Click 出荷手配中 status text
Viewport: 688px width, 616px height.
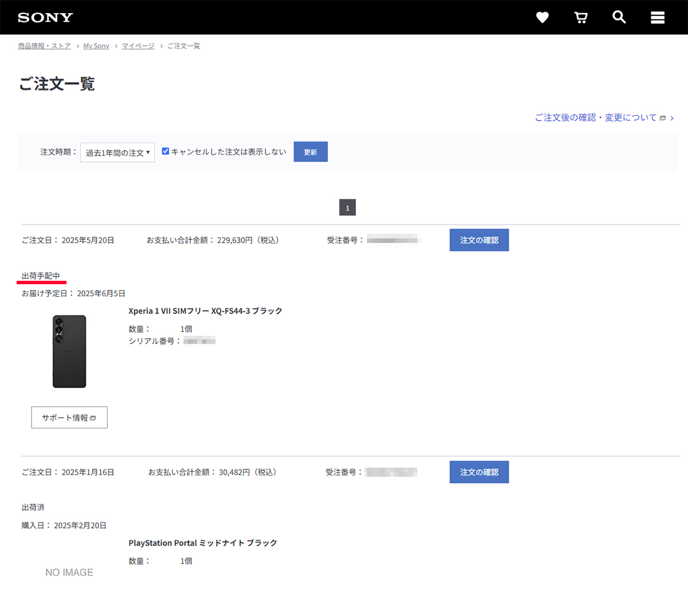(41, 276)
